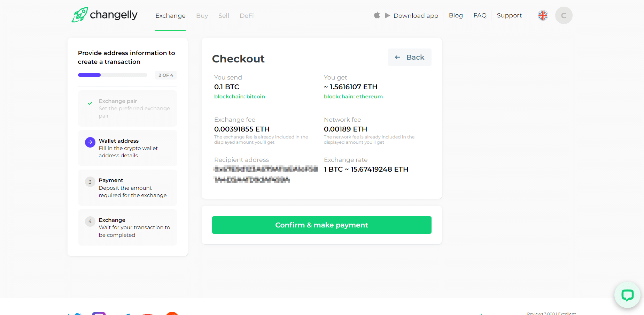Image resolution: width=644 pixels, height=315 pixels.
Task: Open the Support link
Action: 509,15
